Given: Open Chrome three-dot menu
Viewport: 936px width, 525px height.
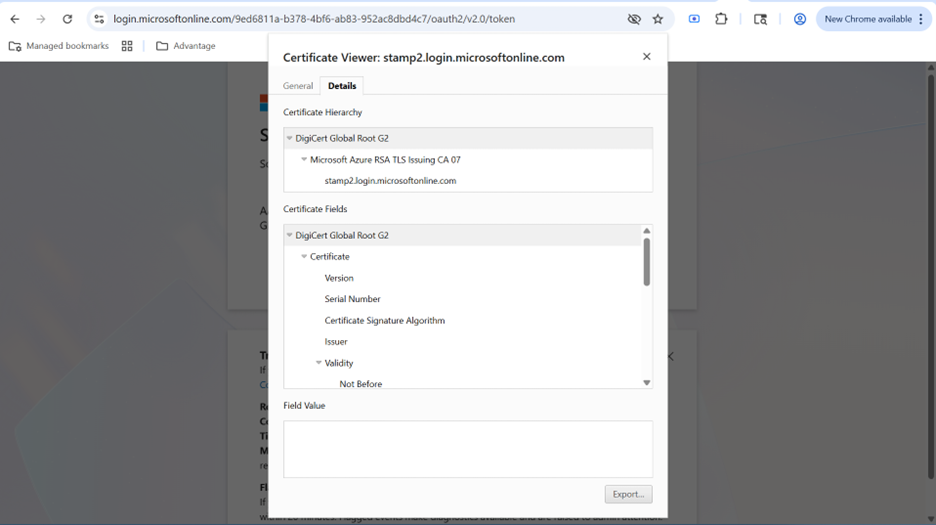Looking at the screenshot, I should click(921, 19).
